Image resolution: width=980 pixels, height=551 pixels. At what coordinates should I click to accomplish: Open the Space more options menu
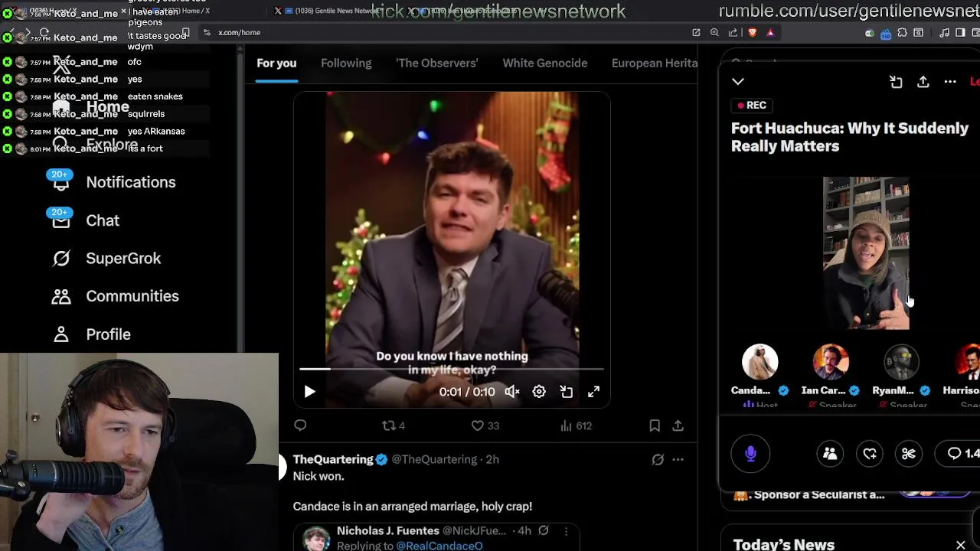click(950, 82)
